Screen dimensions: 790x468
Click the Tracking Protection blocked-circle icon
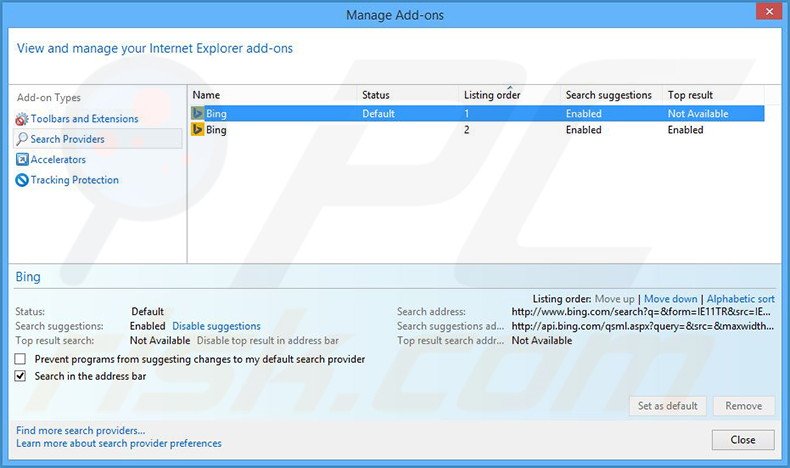tap(22, 180)
